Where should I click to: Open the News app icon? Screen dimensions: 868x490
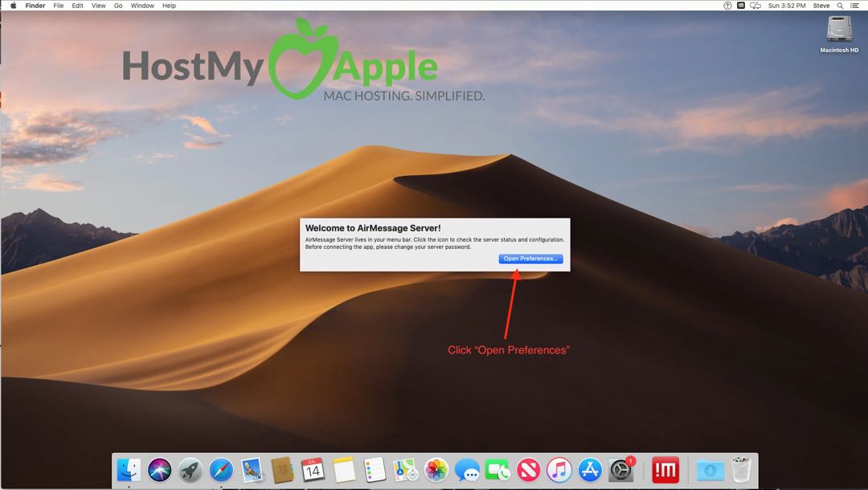pos(528,470)
